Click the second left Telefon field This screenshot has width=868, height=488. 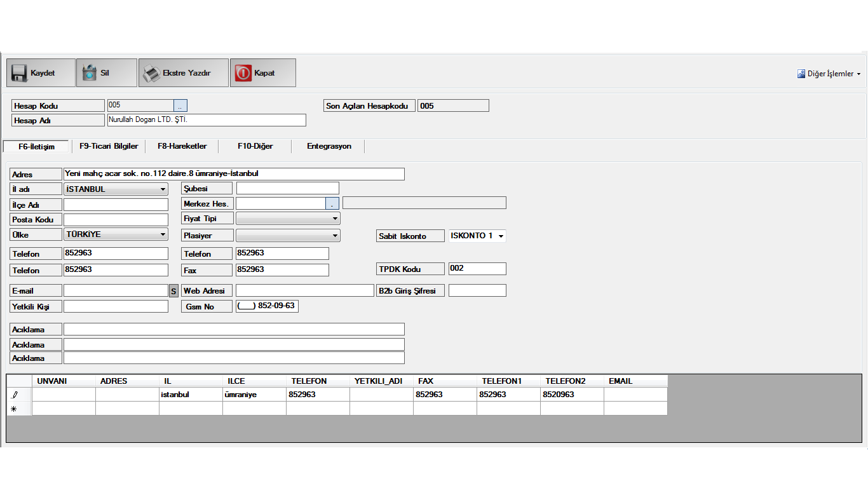coord(116,270)
